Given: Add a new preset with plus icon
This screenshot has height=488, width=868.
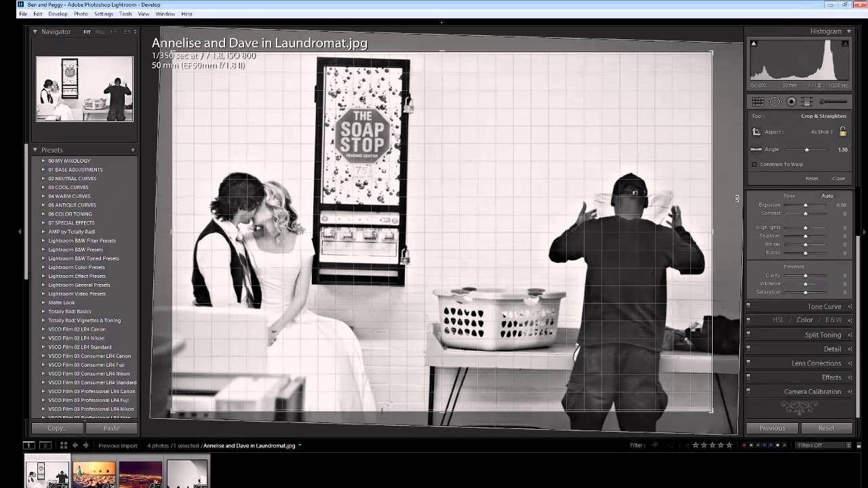Looking at the screenshot, I should click(x=133, y=150).
